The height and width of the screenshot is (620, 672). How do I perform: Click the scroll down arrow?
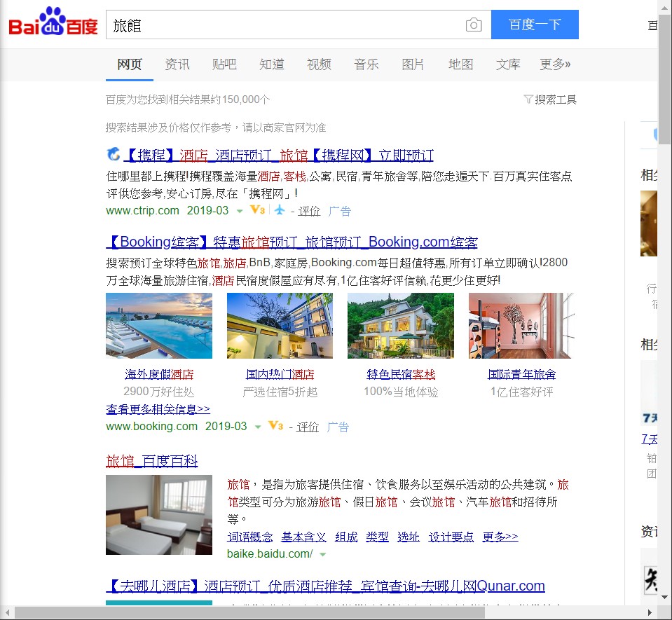coord(665,598)
